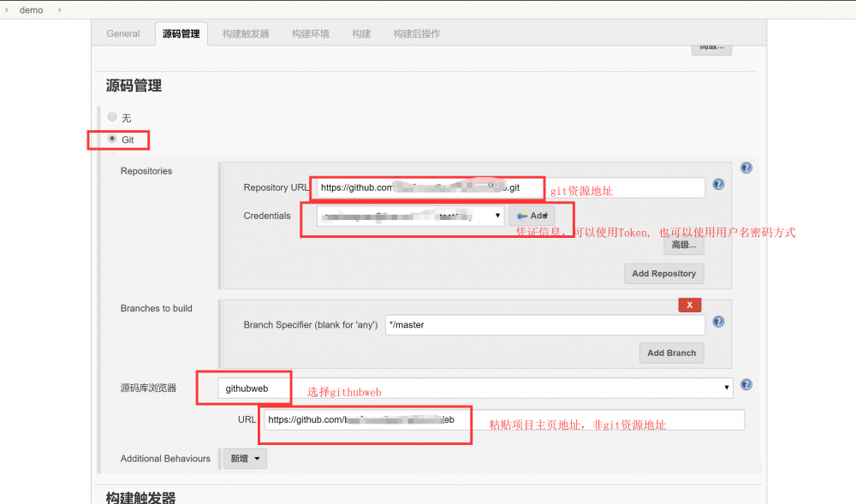This screenshot has width=856, height=504.
Task: Enable Git radio inside the red highlight box
Action: click(x=112, y=139)
